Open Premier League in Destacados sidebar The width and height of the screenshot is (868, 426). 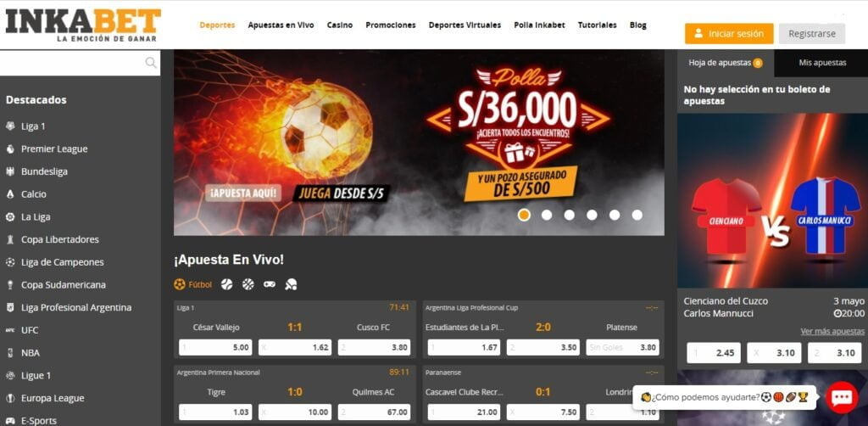click(x=54, y=149)
